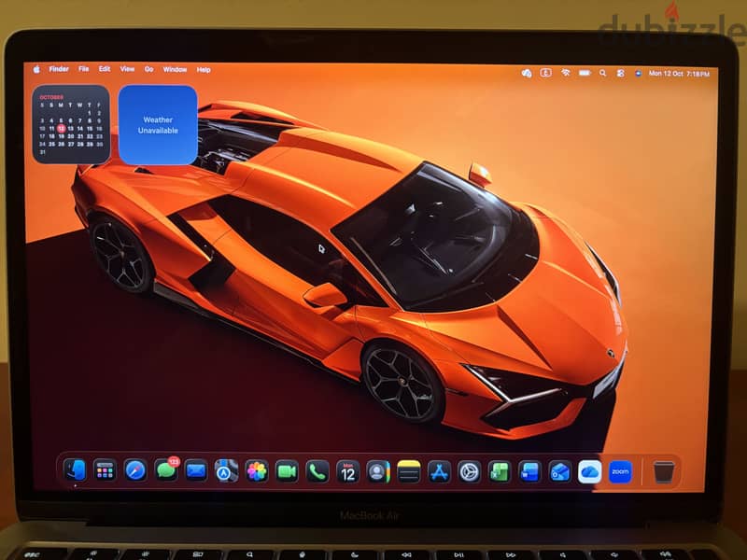Open the Phone app in the Dock

(x=317, y=471)
